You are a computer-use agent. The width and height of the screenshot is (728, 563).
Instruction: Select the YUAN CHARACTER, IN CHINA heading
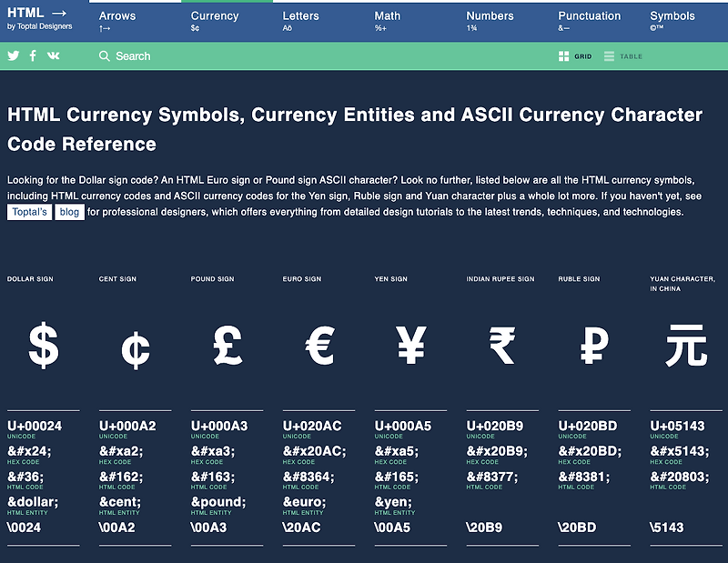coord(682,284)
